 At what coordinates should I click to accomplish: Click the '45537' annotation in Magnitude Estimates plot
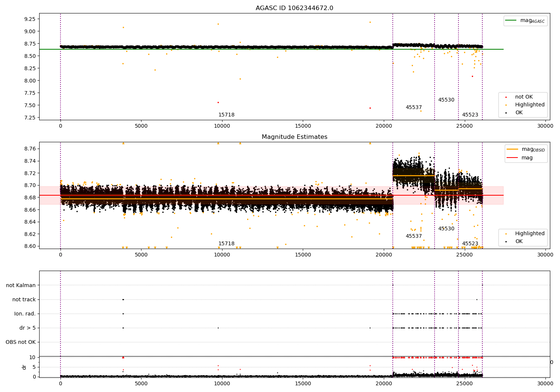[x=414, y=236]
